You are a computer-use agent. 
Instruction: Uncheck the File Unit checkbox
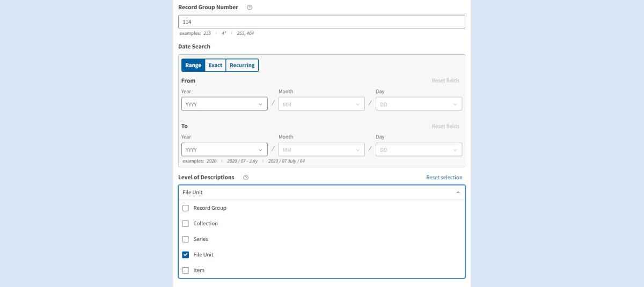[x=186, y=255]
